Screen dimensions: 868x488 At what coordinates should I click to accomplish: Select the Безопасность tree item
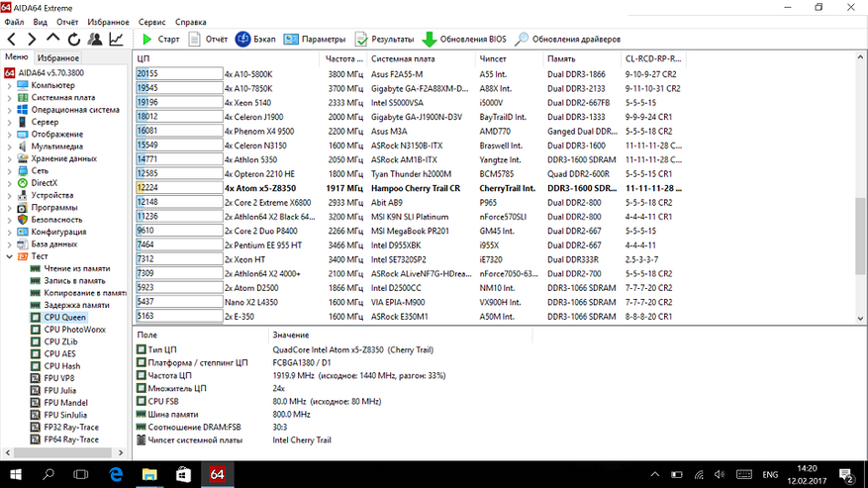[x=49, y=220]
